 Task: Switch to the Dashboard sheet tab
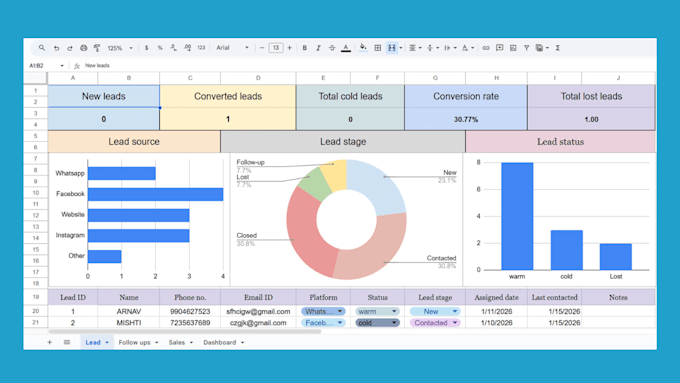(x=223, y=342)
